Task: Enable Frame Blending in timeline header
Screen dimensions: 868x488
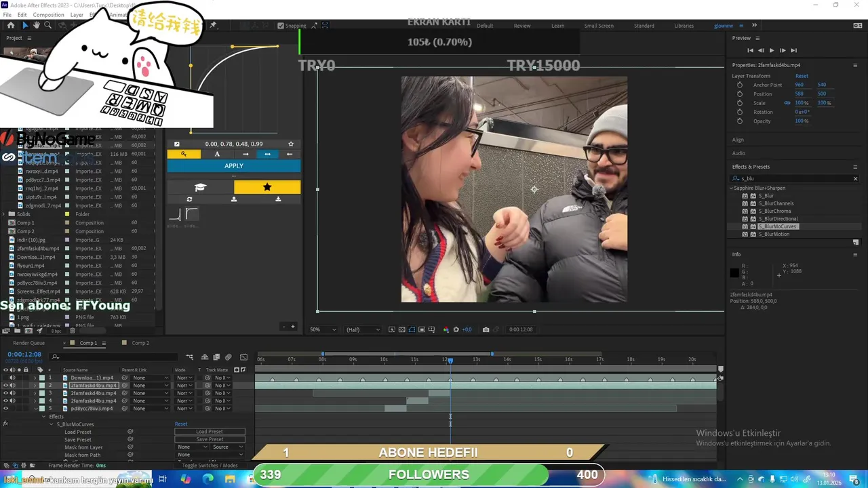Action: pos(216,357)
